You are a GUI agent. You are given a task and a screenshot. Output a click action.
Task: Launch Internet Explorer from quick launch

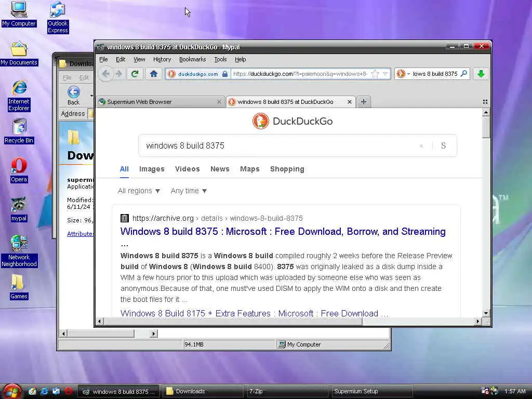[44, 391]
